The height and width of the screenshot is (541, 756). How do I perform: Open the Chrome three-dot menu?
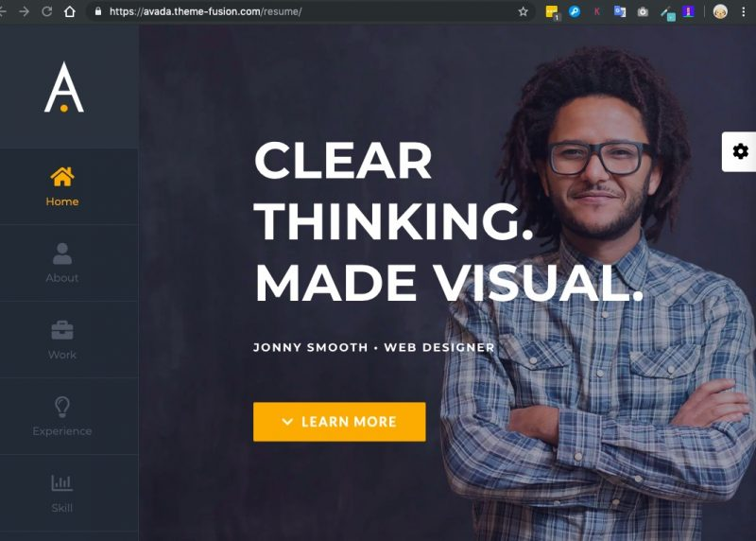744,11
